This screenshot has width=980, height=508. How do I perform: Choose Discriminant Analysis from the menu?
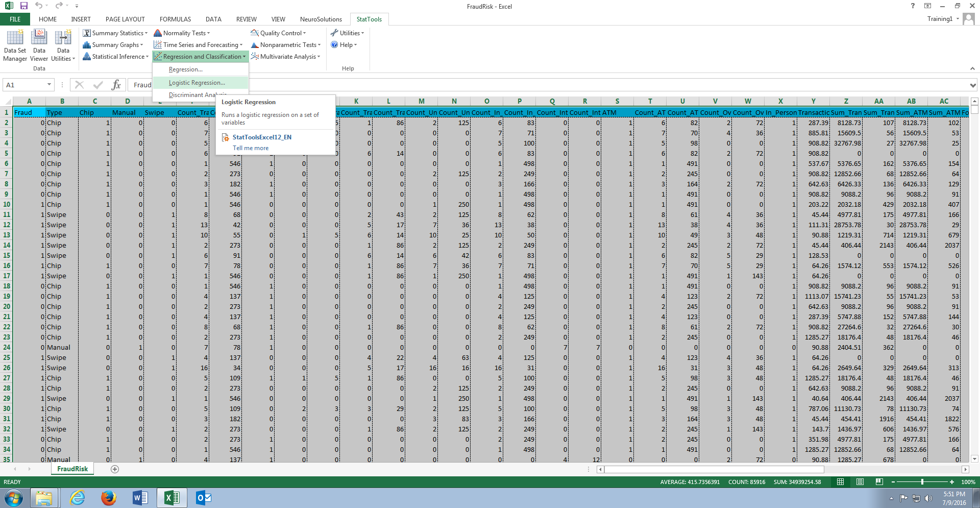pos(184,95)
